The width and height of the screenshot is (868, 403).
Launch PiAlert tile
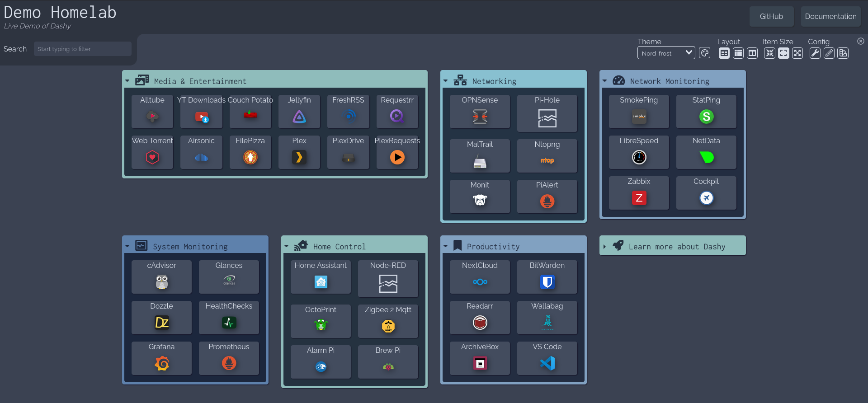point(547,196)
